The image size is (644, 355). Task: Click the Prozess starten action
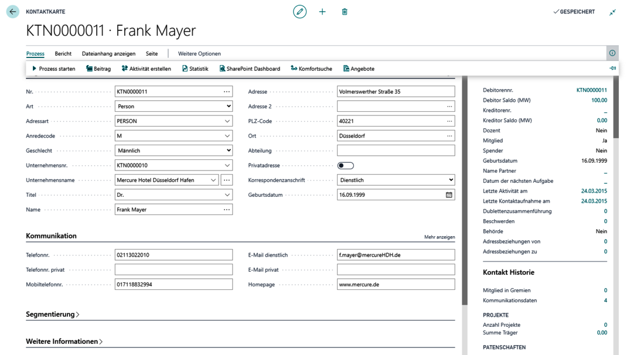[x=54, y=69]
